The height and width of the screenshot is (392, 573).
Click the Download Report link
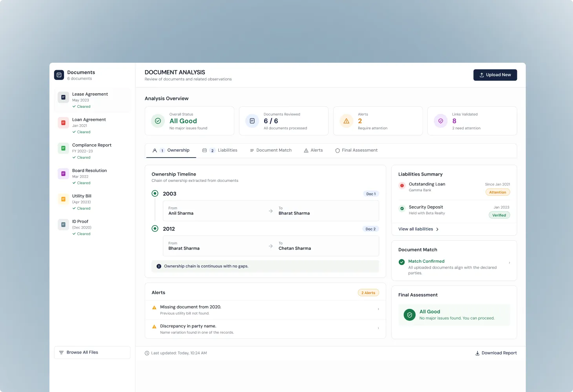496,353
